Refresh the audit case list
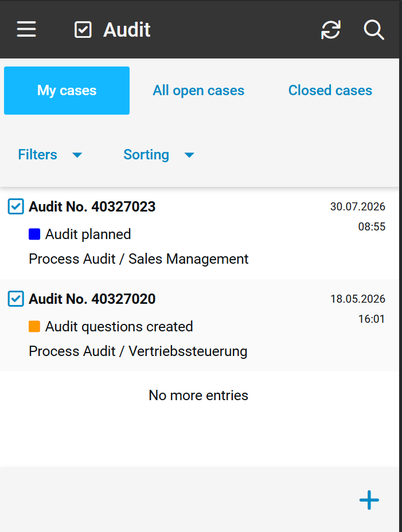This screenshot has width=402, height=532. click(330, 29)
